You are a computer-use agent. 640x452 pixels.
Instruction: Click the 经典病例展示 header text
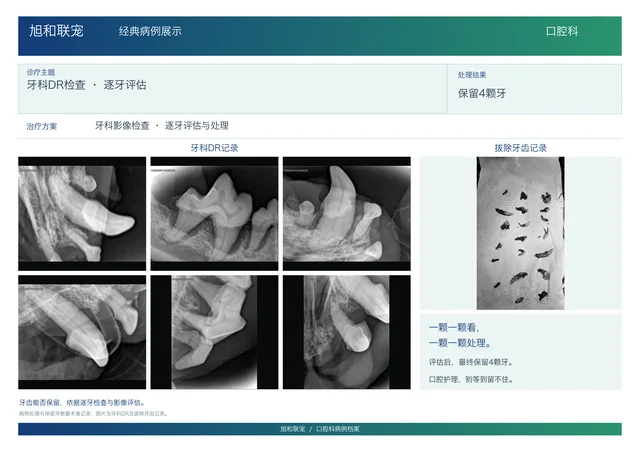coord(150,31)
